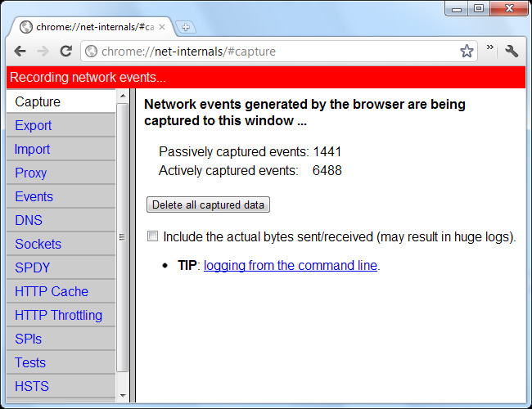The image size is (532, 409).
Task: Open the wrench settings menu
Action: [512, 52]
